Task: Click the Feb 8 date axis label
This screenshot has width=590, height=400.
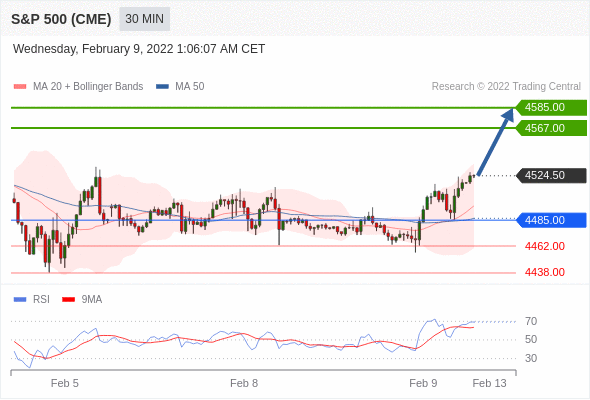Action: coord(244,383)
